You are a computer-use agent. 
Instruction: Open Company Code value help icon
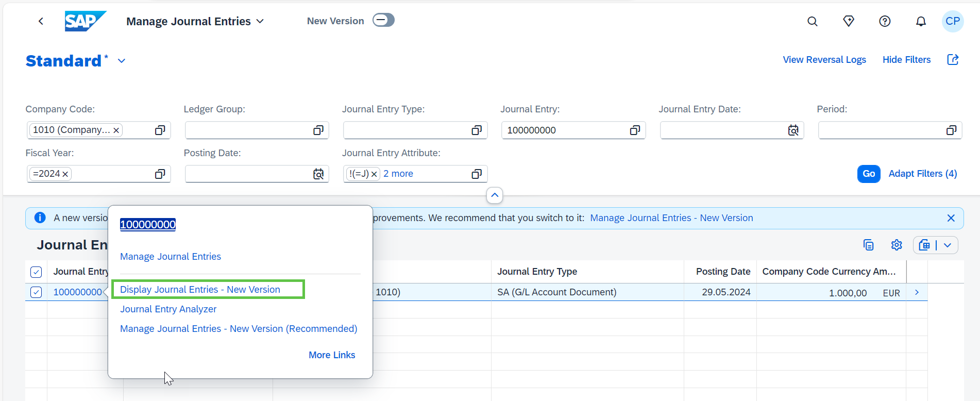click(160, 130)
